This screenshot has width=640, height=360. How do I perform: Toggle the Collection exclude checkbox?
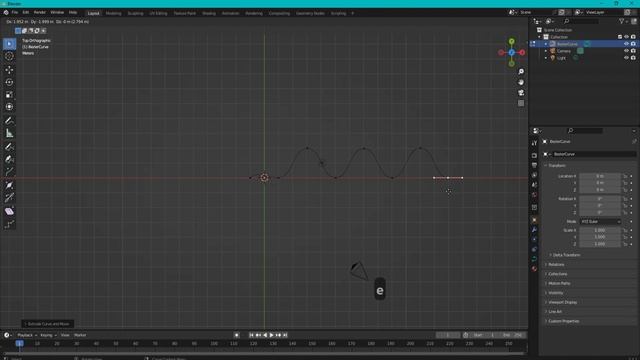point(620,37)
